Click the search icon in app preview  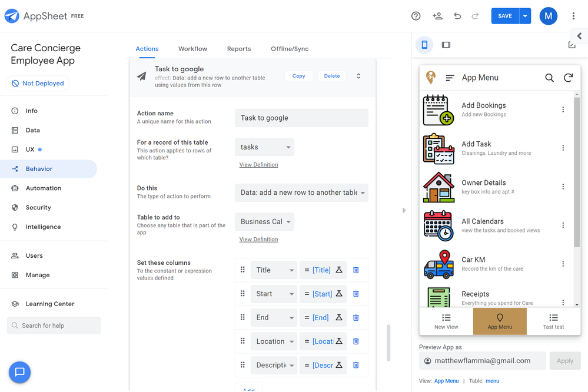pos(549,78)
